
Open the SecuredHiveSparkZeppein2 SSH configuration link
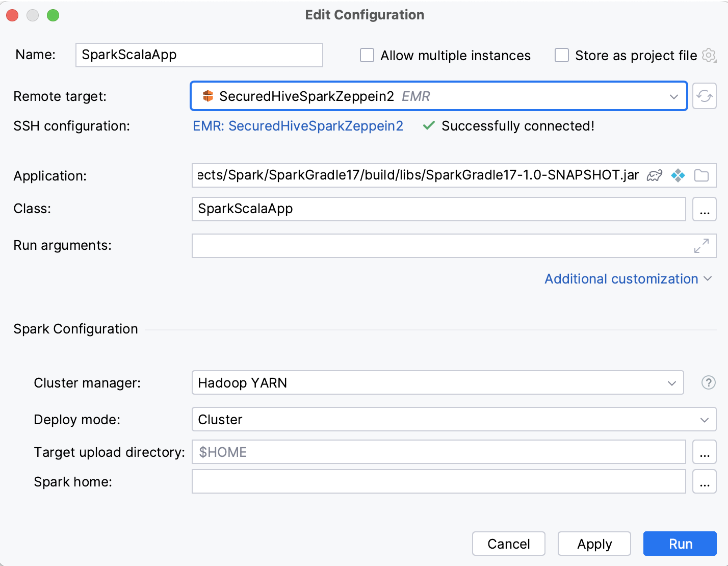pyautogui.click(x=298, y=125)
